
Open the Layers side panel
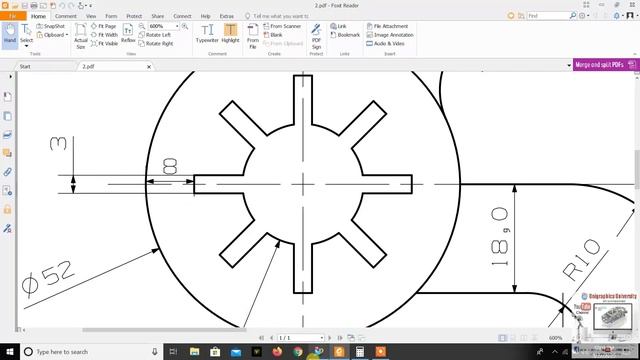click(7, 135)
